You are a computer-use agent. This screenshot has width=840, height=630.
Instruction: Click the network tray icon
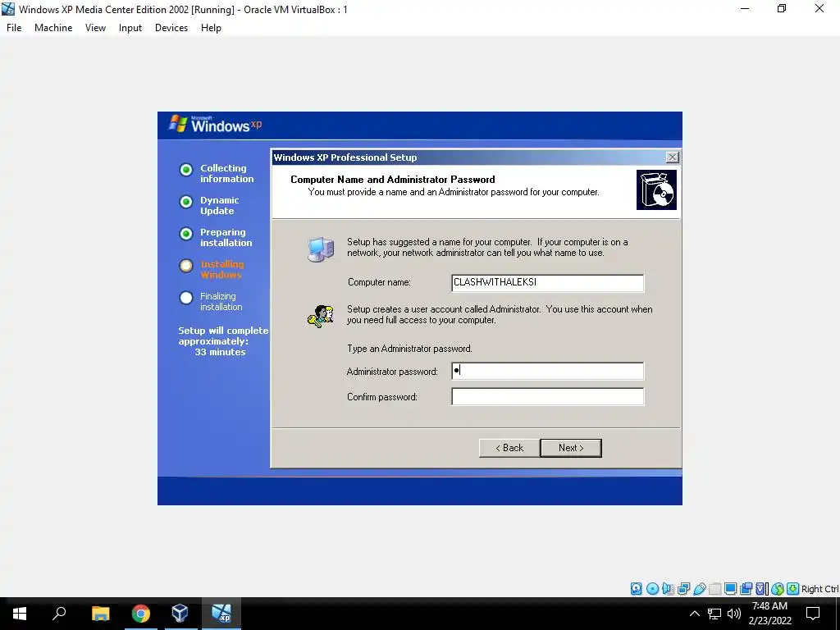click(714, 614)
